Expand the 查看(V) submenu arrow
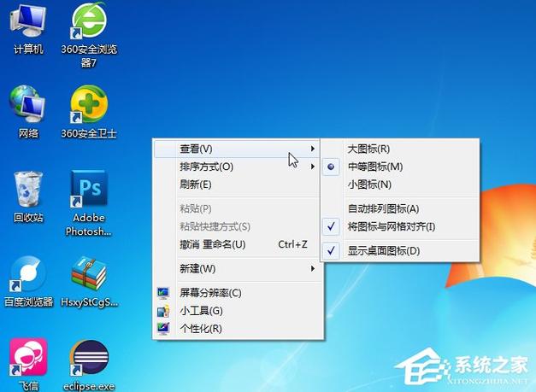 [x=312, y=149]
